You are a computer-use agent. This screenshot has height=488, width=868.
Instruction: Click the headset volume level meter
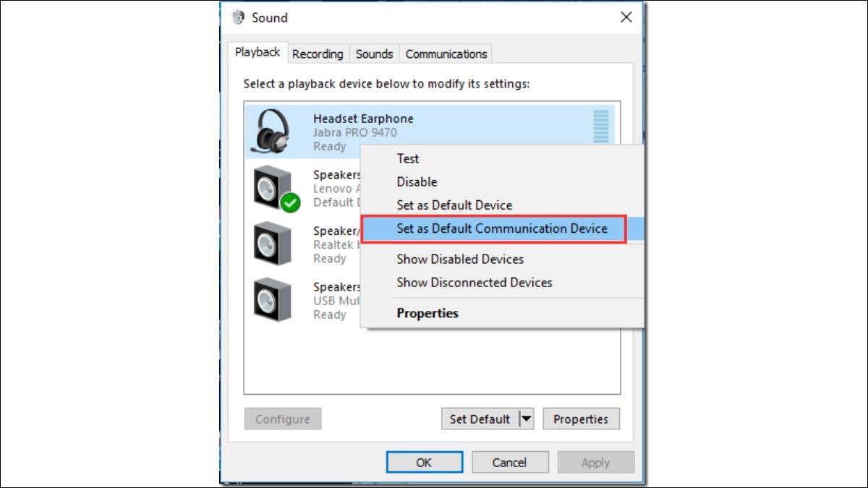[600, 128]
